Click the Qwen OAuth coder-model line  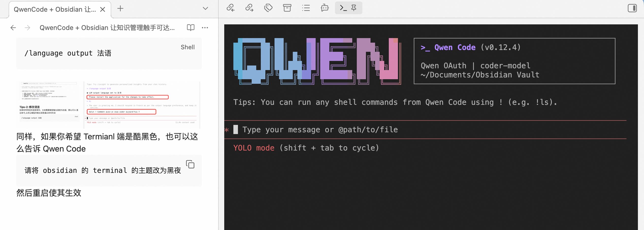coord(476,66)
